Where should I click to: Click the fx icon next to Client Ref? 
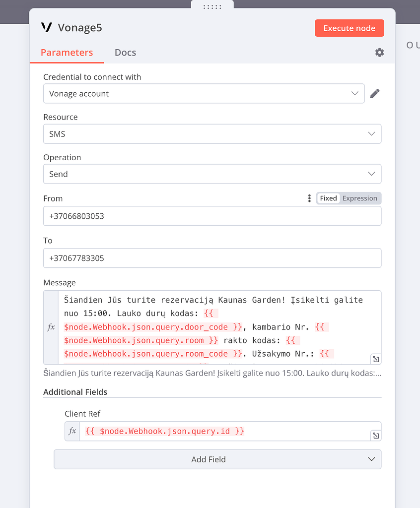click(x=72, y=431)
